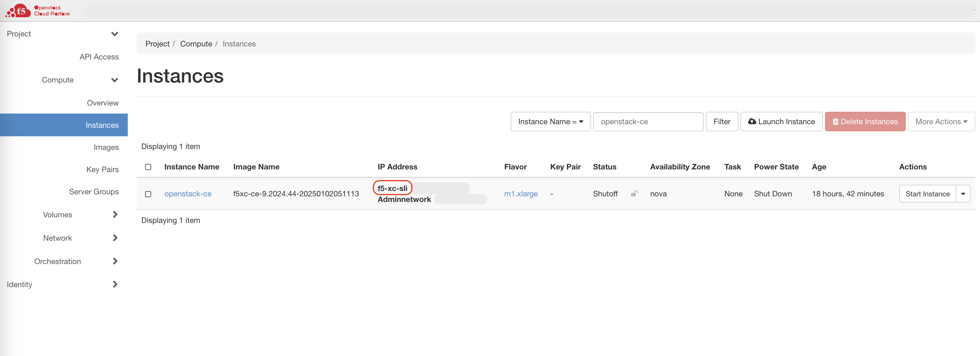Click the trash icon in Delete Instances button
The image size is (980, 356).
835,121
